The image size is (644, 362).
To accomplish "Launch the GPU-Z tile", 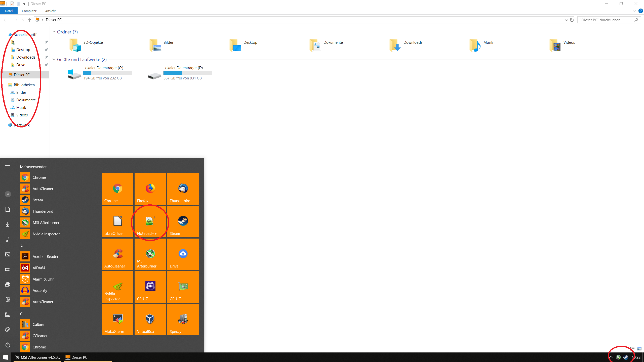I will pos(183,287).
